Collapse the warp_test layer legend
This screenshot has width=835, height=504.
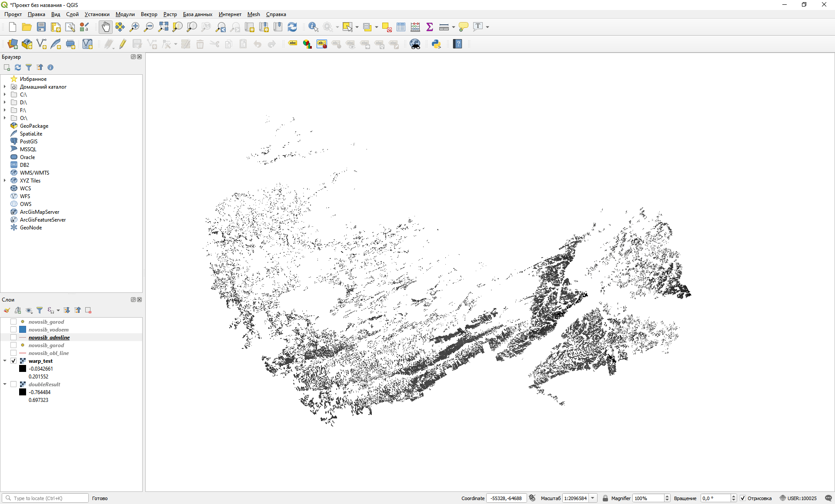click(5, 361)
